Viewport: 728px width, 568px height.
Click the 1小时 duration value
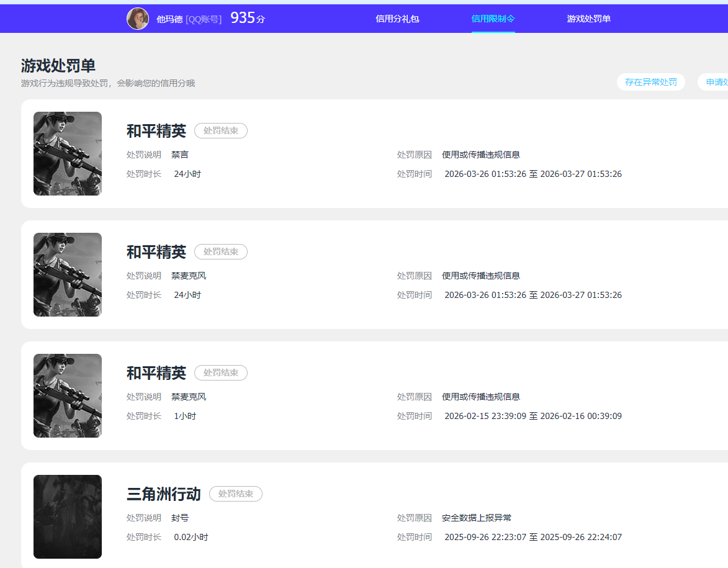pos(185,416)
